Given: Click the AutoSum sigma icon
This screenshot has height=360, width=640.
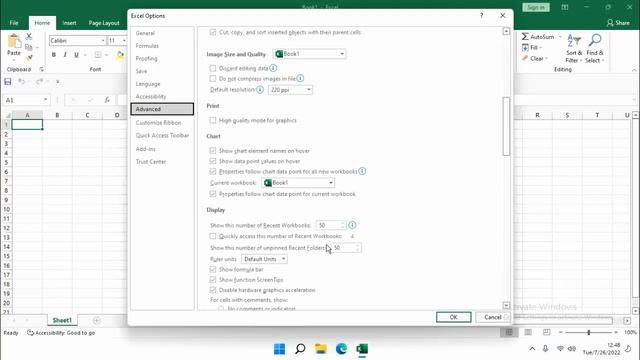Looking at the screenshot, I should click(x=525, y=37).
